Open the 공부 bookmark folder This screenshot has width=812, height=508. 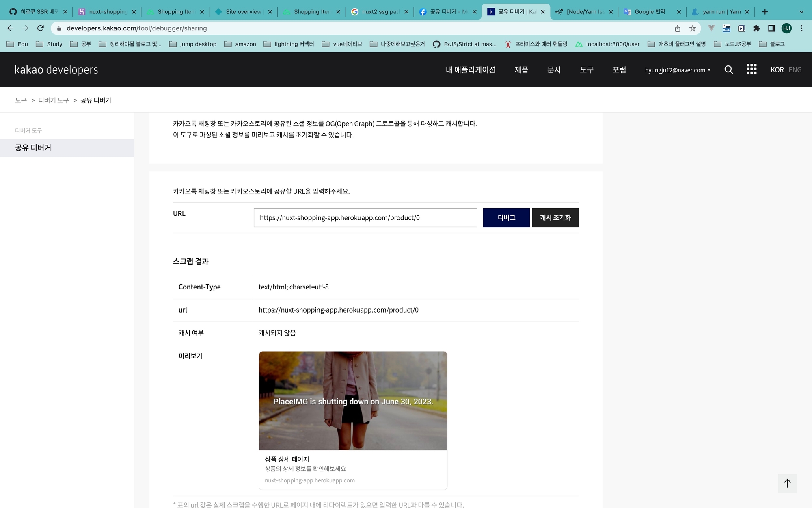pyautogui.click(x=80, y=44)
